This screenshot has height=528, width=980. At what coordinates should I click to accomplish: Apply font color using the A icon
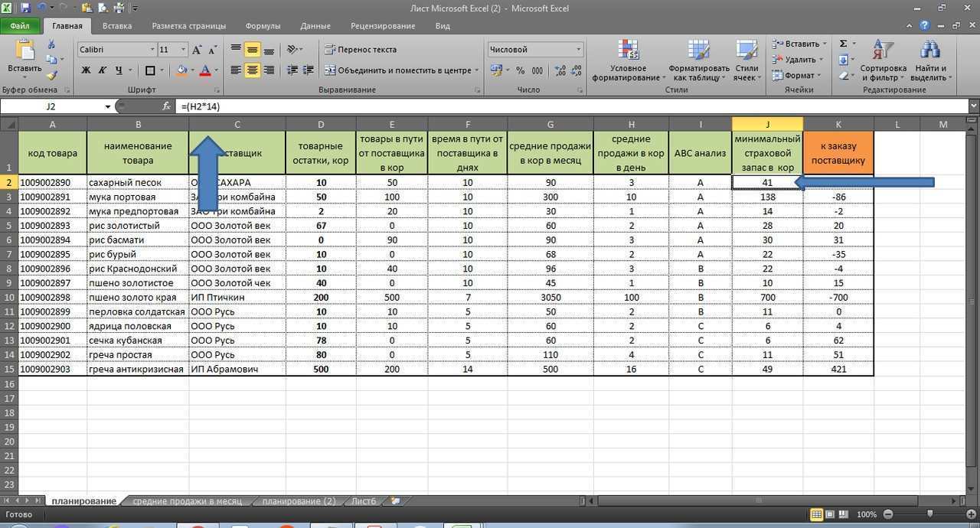click(206, 70)
